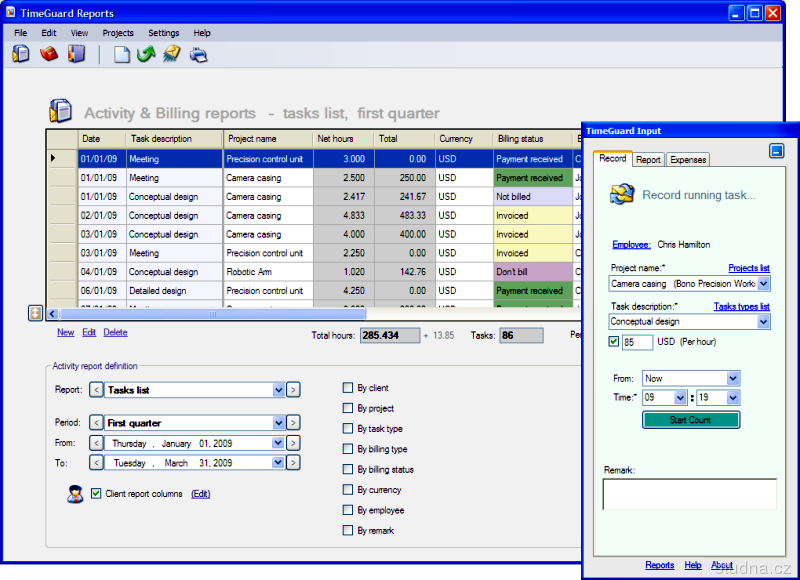The width and height of the screenshot is (800, 580).
Task: Switch to the Expenses tab
Action: (688, 159)
